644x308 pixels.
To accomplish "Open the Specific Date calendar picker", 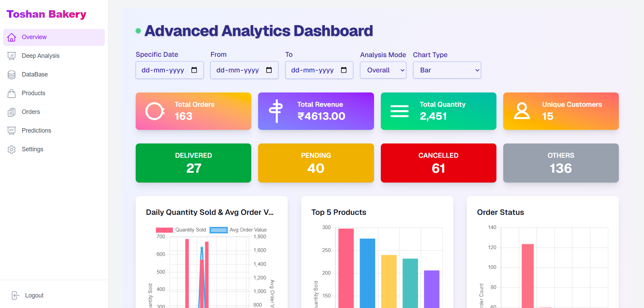I will coord(194,70).
